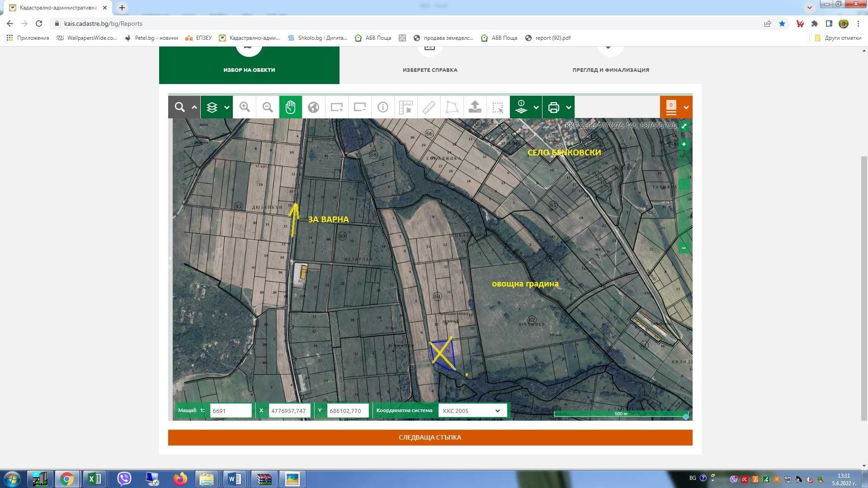Select the zoom in magnifier tool
Image resolution: width=868 pixels, height=488 pixels.
click(x=245, y=107)
